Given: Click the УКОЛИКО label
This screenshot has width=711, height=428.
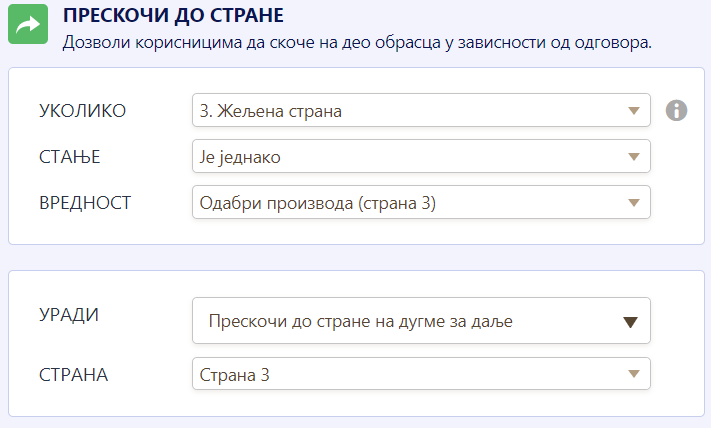Looking at the screenshot, I should pos(82,110).
